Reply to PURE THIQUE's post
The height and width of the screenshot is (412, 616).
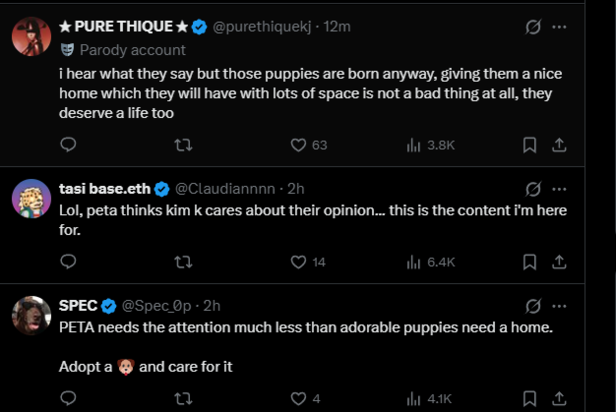pos(68,145)
